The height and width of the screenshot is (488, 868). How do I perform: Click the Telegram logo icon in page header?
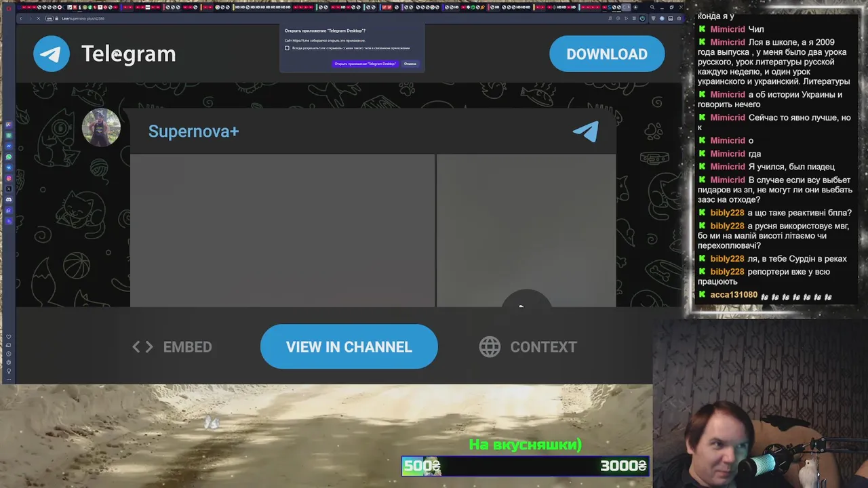pyautogui.click(x=52, y=54)
